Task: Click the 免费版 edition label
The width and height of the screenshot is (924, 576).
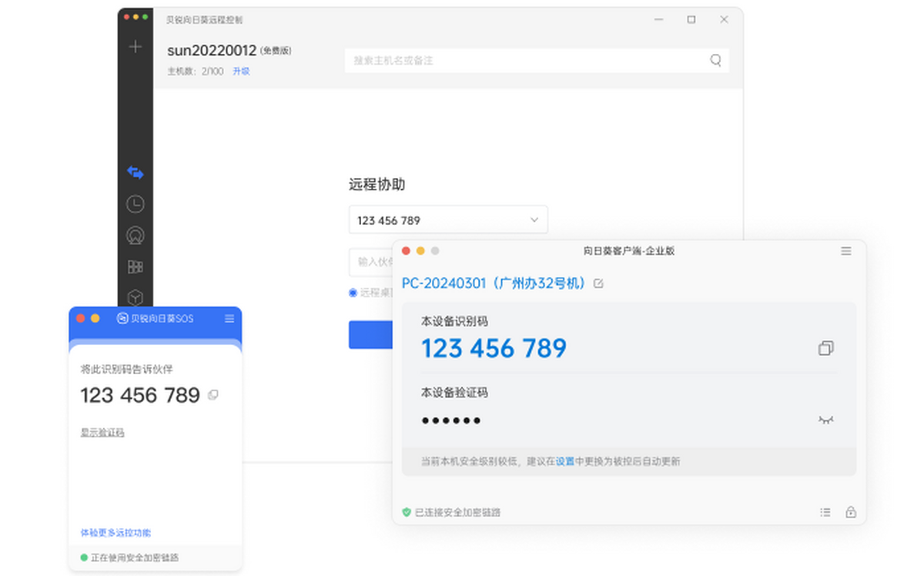Action: [276, 52]
